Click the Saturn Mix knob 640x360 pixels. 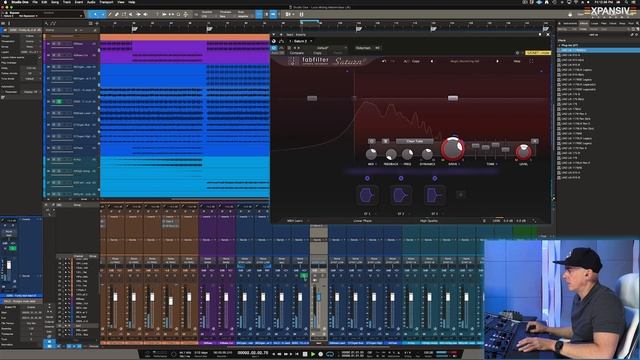point(371,154)
